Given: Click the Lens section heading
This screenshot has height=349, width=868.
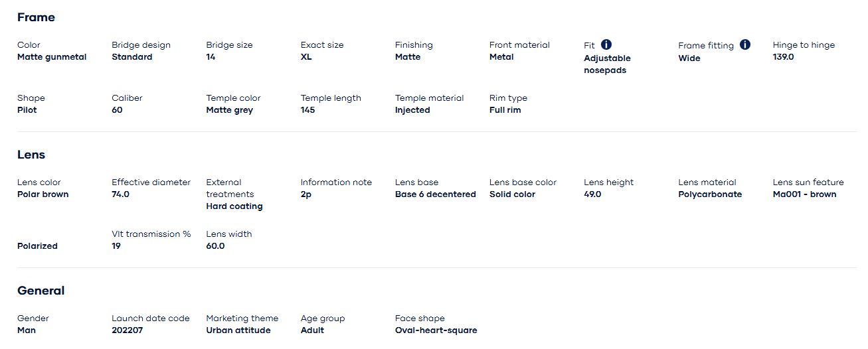Looking at the screenshot, I should point(31,155).
